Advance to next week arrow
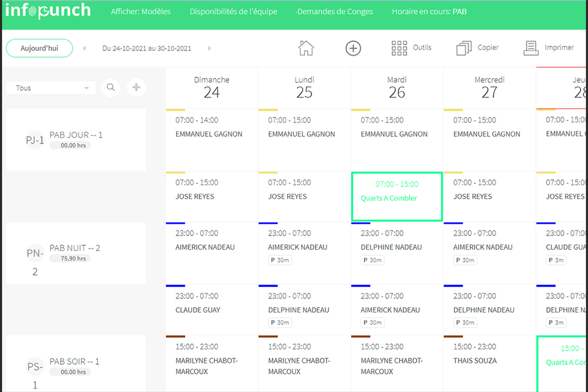588x392 pixels. point(209,48)
